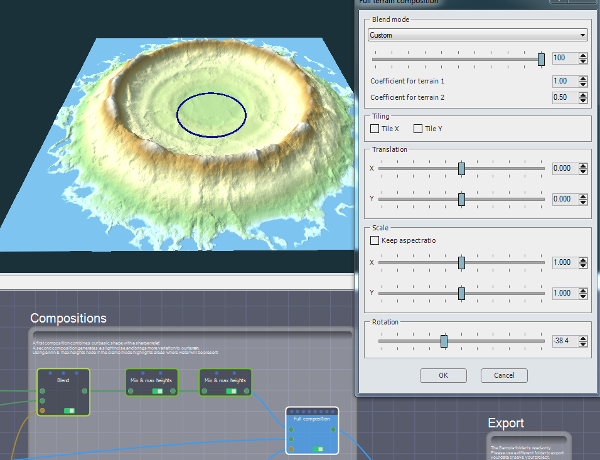
Task: Click input connector of Min & max heights node next to Blend
Action: [130, 391]
